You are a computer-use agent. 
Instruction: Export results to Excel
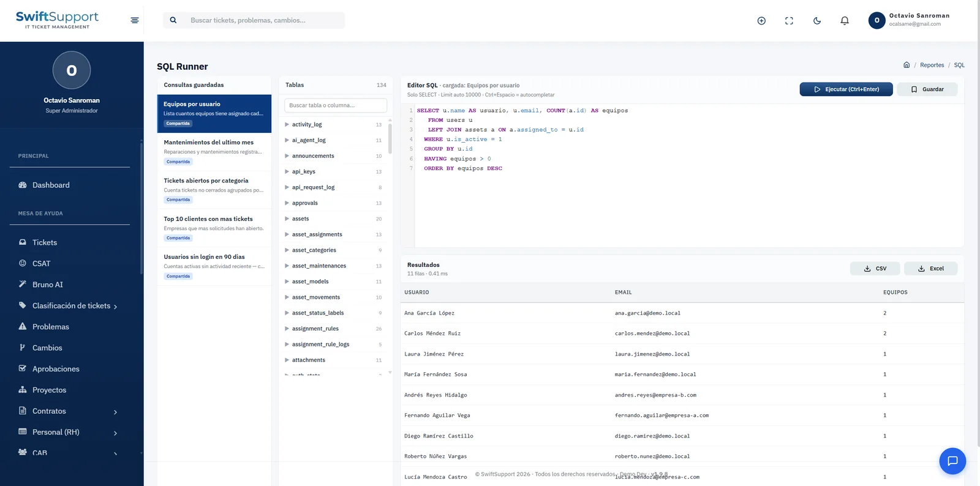[x=930, y=269]
